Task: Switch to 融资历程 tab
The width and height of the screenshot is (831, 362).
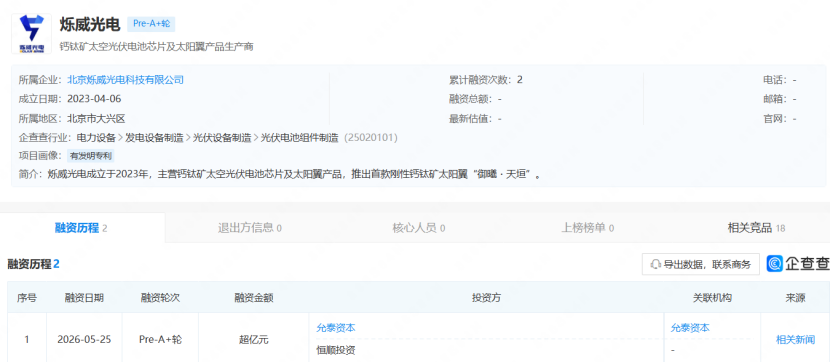Action: [x=82, y=228]
